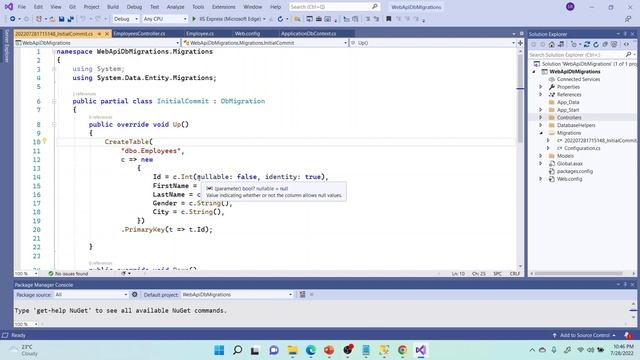Open Windows Start button
Image resolution: width=640 pixels, height=360 pixels.
(x=219, y=350)
